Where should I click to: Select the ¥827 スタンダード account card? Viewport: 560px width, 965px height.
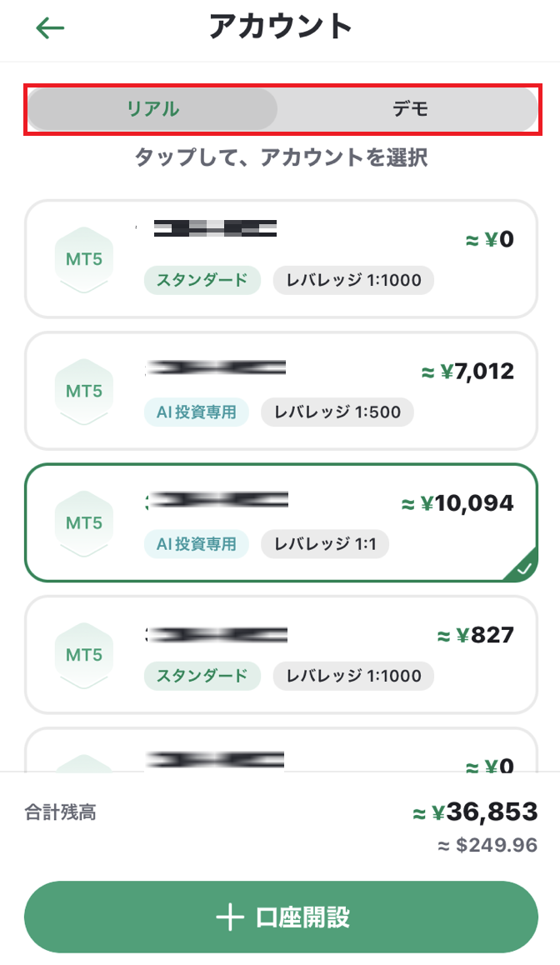coord(280,655)
